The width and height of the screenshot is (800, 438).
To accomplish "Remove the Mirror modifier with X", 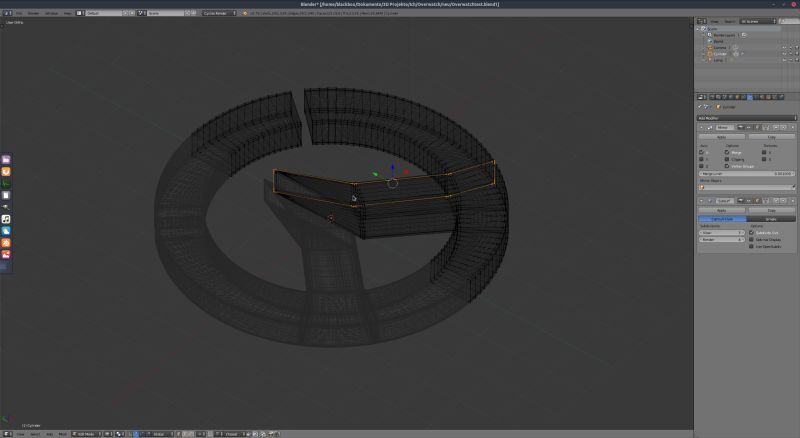I will tap(792, 127).
